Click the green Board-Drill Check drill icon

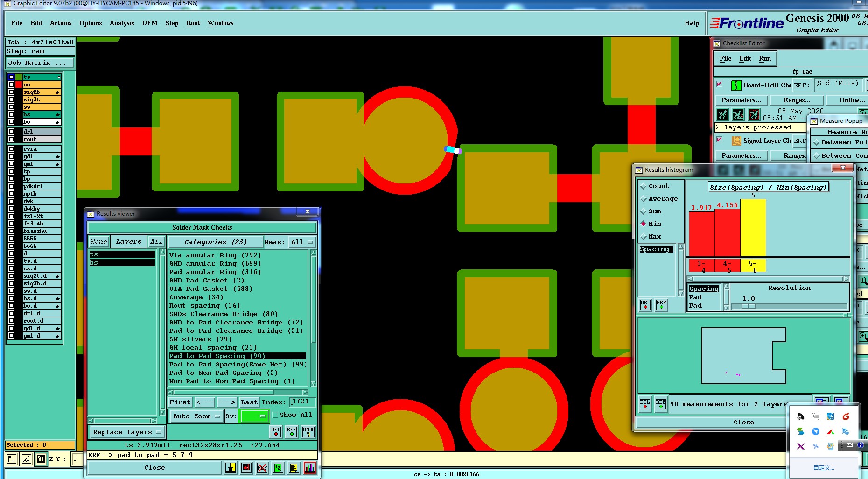pyautogui.click(x=736, y=85)
